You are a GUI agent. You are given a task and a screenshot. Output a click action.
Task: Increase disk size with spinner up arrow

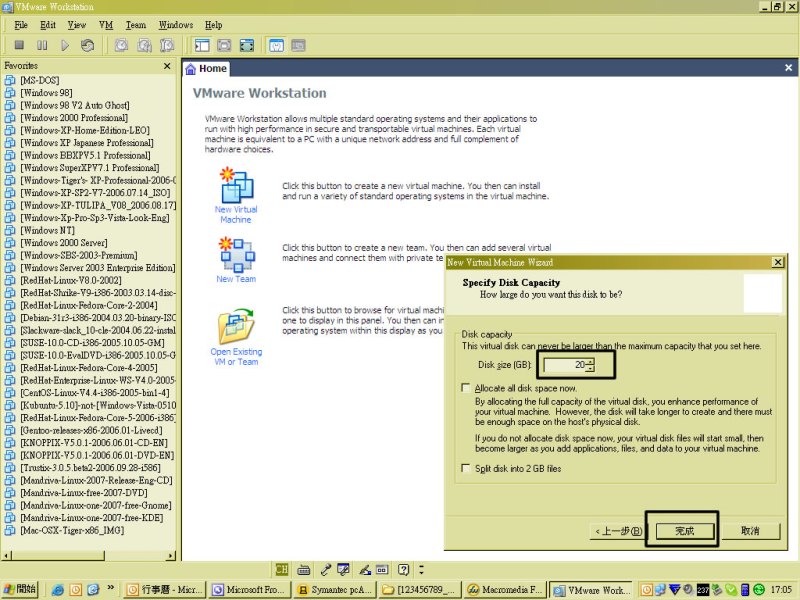point(590,362)
